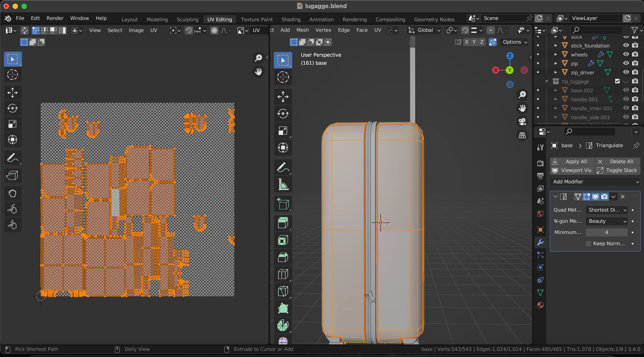Image resolution: width=644 pixels, height=357 pixels.
Task: Select the Grab sculpt tool in UV editor
Action: pos(13,193)
